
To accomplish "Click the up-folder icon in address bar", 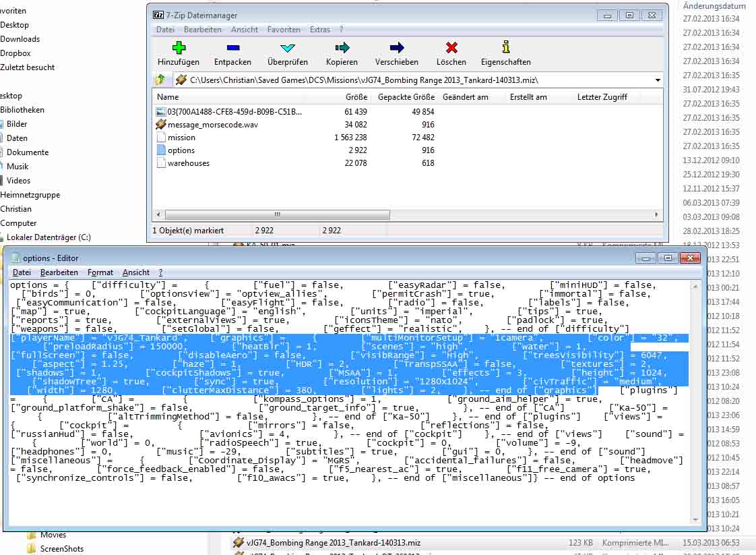I will click(161, 80).
